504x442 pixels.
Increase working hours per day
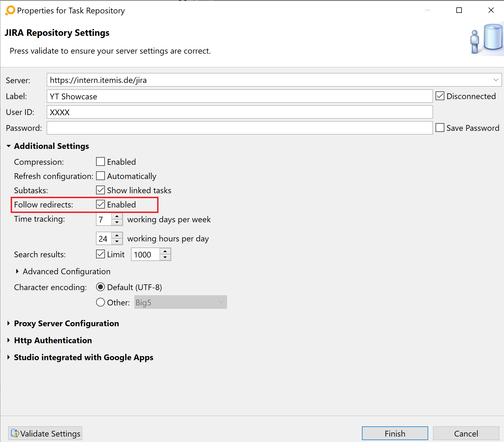point(117,235)
